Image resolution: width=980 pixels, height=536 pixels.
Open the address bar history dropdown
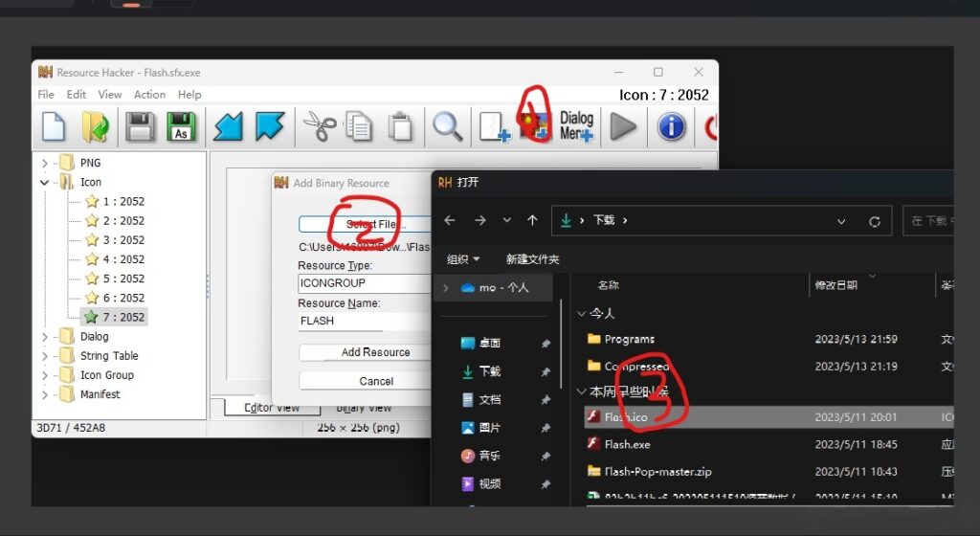[x=841, y=221]
